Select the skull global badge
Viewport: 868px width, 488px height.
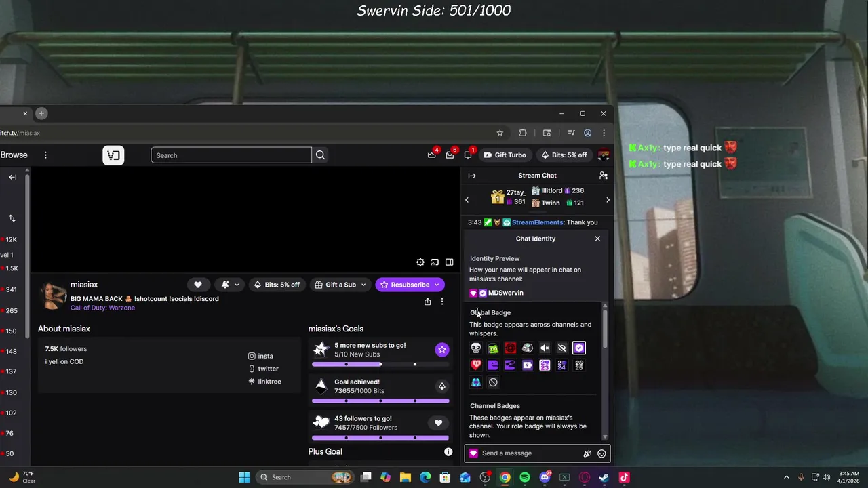(x=476, y=348)
